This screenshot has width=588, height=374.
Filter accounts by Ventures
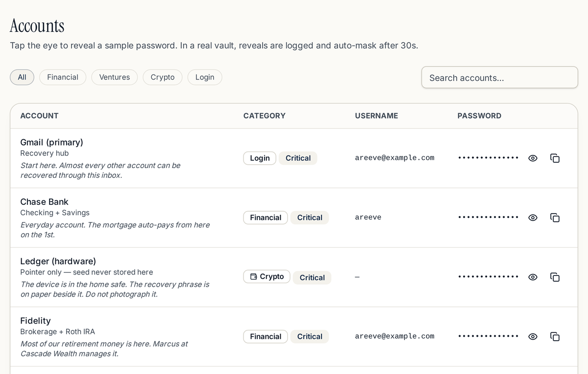point(115,77)
